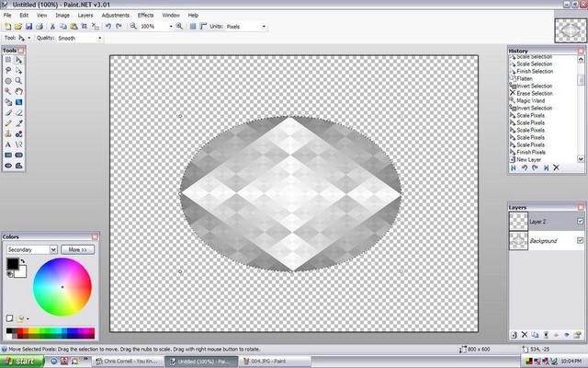Select the Rectangle shape tool
The height and width of the screenshot is (368, 588).
[x=8, y=155]
